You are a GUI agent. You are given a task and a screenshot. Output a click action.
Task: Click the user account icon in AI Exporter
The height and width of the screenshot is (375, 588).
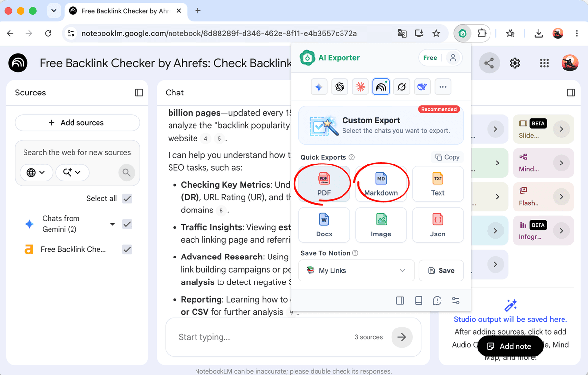pyautogui.click(x=453, y=58)
